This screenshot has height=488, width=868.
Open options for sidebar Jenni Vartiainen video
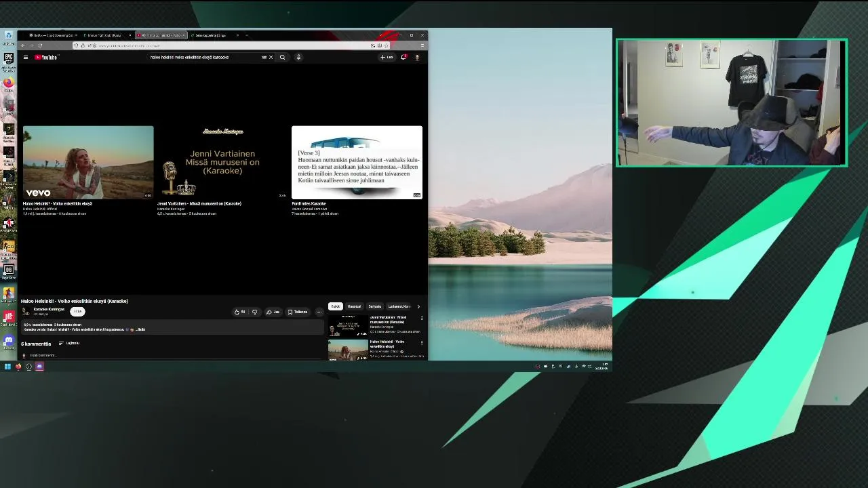pyautogui.click(x=422, y=318)
